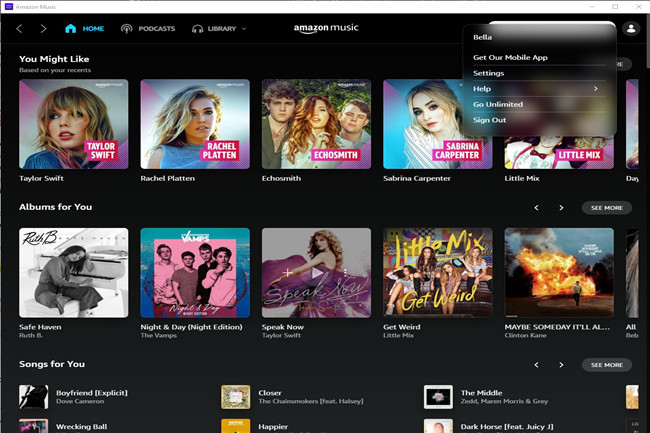Click the Sabrina Carpenter artist name

[x=417, y=178]
